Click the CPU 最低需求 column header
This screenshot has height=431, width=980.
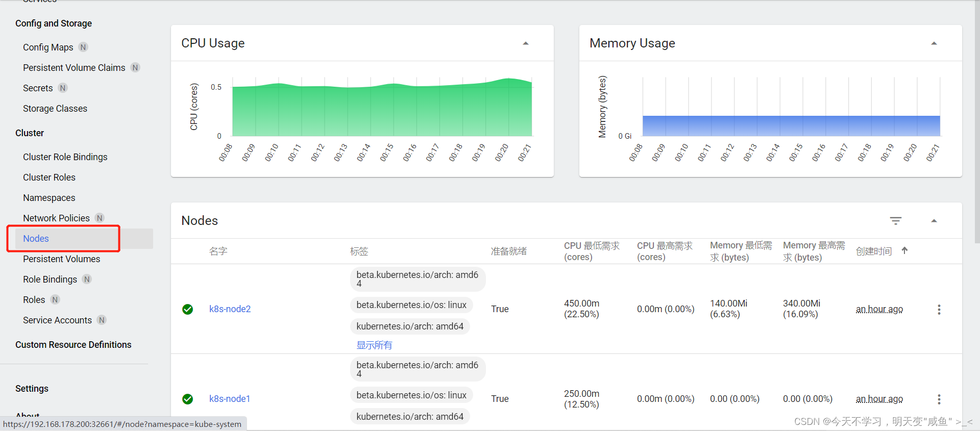[592, 251]
